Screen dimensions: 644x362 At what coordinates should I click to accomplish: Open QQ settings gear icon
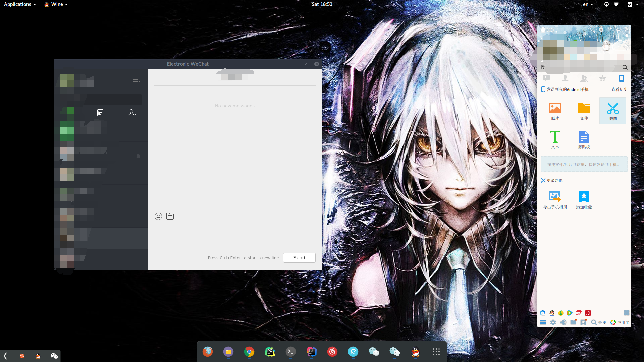tap(553, 322)
